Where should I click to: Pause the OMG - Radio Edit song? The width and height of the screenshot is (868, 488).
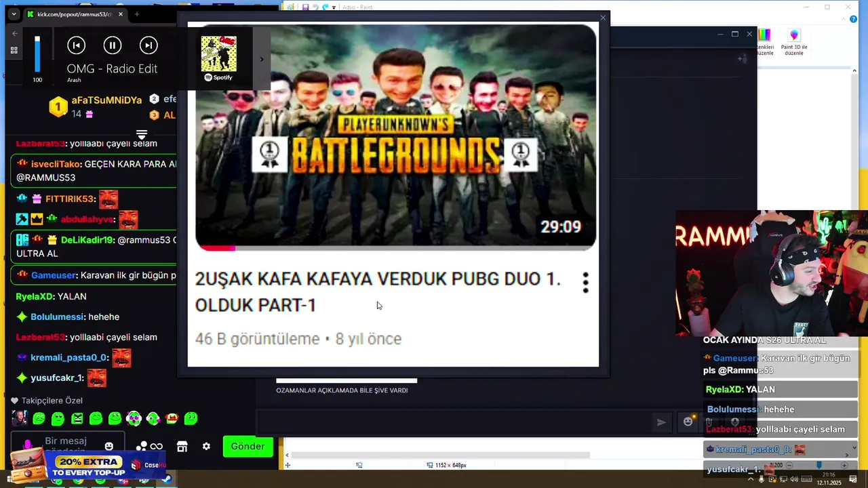click(x=112, y=45)
